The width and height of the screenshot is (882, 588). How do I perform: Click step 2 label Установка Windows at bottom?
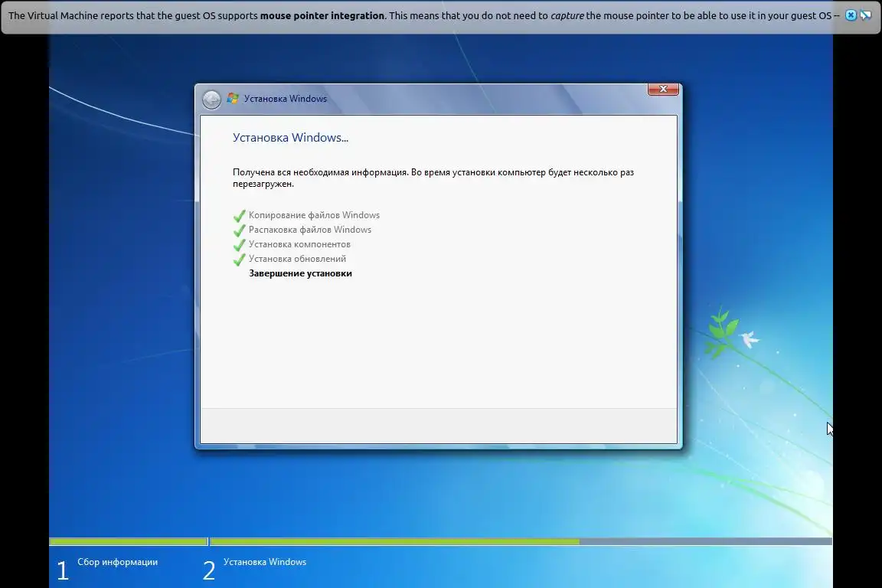click(265, 561)
